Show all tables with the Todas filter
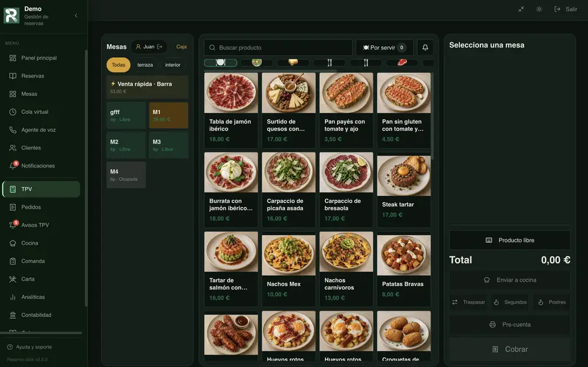Image resolution: width=588 pixels, height=367 pixels. point(119,65)
